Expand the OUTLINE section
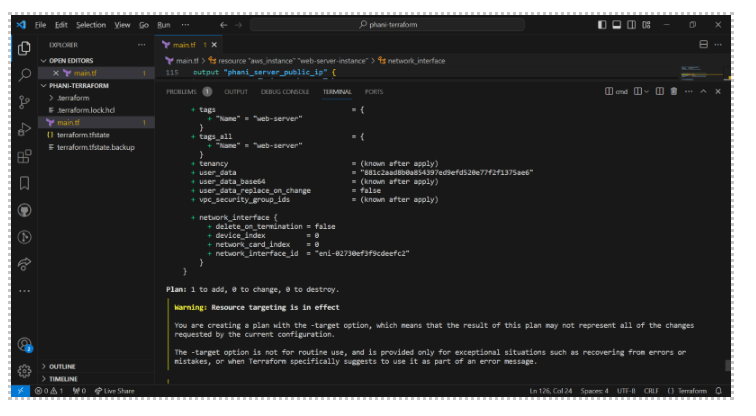Image resolution: width=756 pixels, height=416 pixels. (x=63, y=366)
